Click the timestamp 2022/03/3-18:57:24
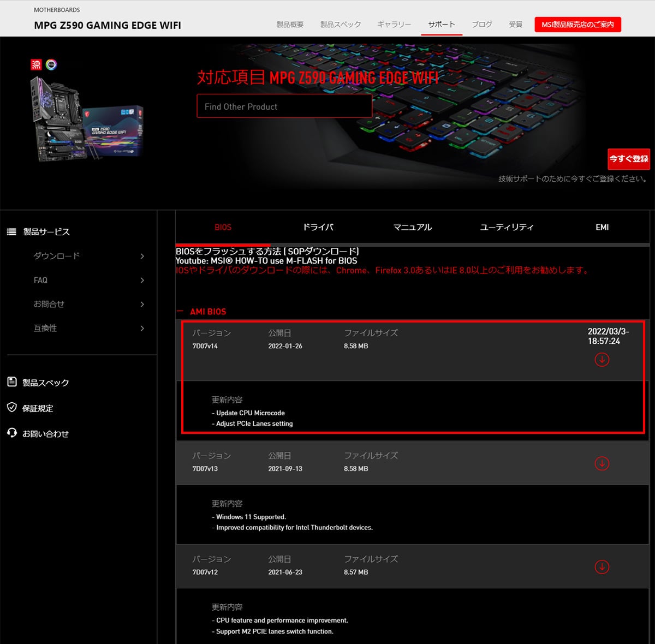This screenshot has width=655, height=644. point(608,336)
